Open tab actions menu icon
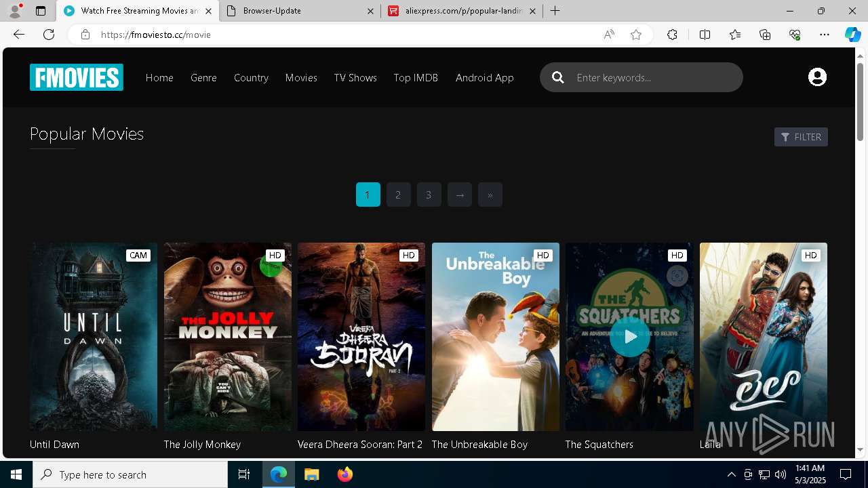 click(41, 11)
